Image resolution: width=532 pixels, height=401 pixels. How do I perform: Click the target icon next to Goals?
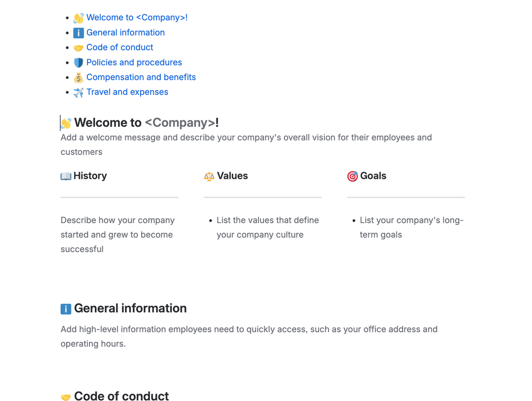[353, 176]
